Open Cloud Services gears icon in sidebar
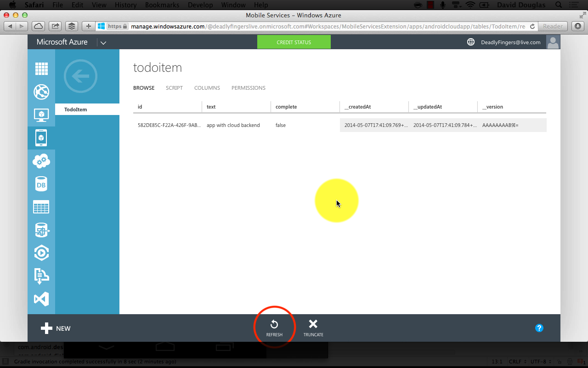This screenshot has height=368, width=588. pos(41,161)
